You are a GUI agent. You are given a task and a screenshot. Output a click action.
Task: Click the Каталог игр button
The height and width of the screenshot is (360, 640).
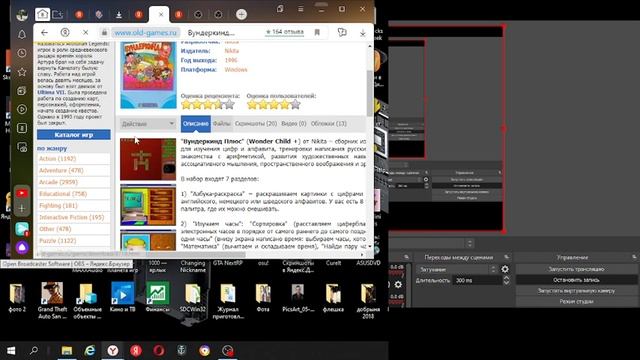(73, 135)
